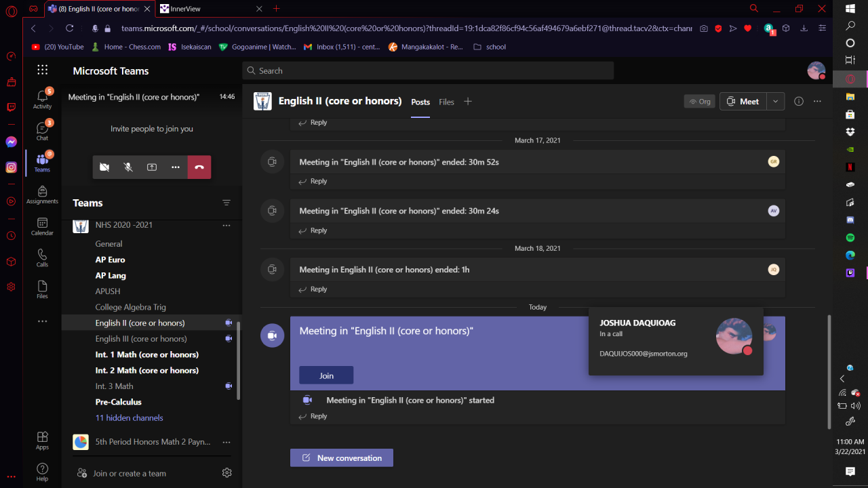Reload the browser page
This screenshot has width=868, height=488.
coord(69,28)
